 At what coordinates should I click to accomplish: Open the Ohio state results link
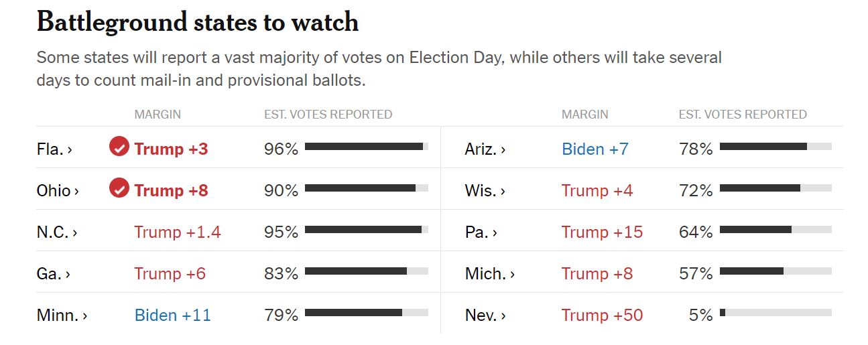[58, 191]
